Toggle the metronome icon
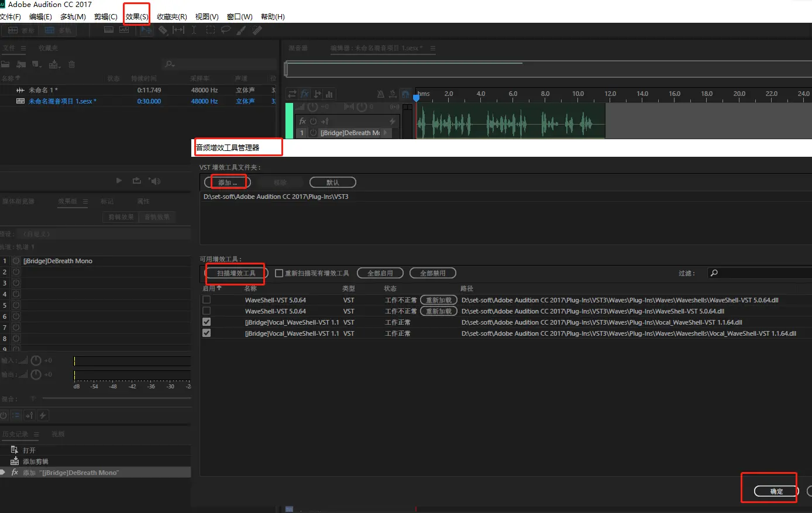Image resolution: width=812 pixels, height=513 pixels. pyautogui.click(x=381, y=94)
